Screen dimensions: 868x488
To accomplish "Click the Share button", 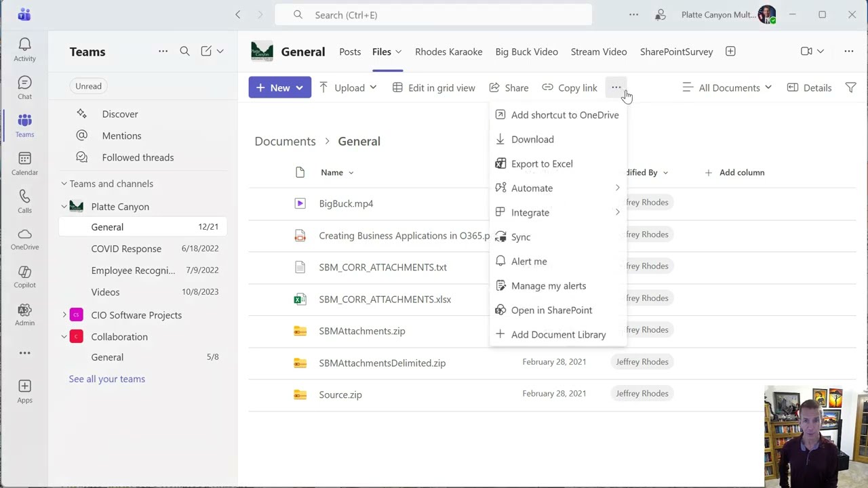I will tap(509, 87).
